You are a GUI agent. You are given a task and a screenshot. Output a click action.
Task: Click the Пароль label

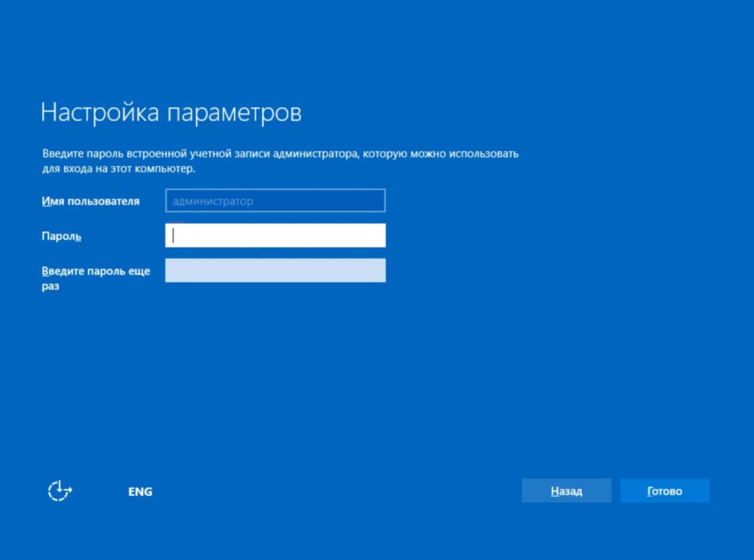coord(61,236)
